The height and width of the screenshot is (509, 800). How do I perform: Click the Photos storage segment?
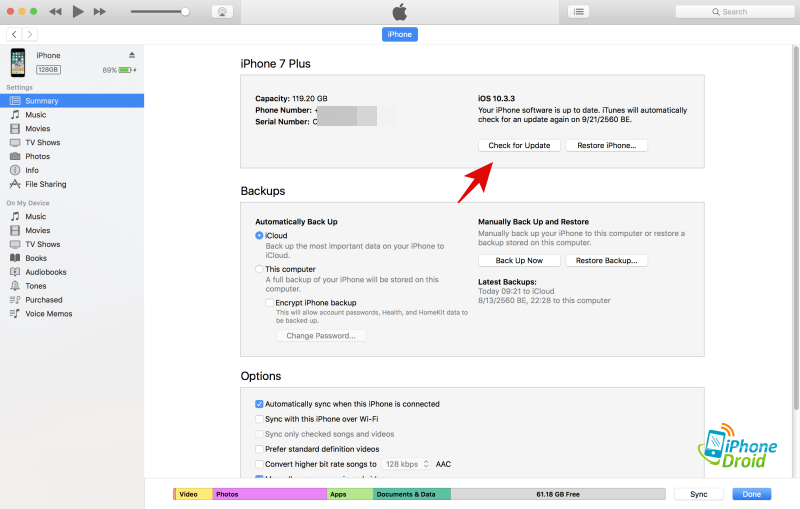tap(269, 494)
